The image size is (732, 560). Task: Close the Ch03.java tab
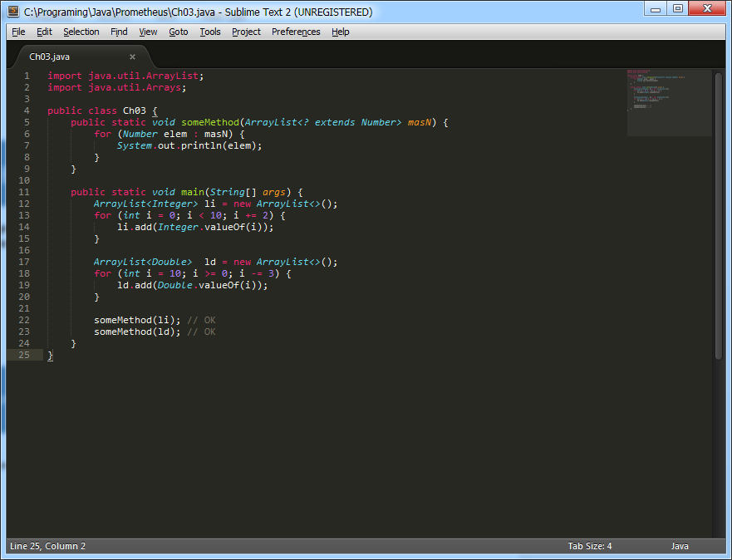pos(132,57)
